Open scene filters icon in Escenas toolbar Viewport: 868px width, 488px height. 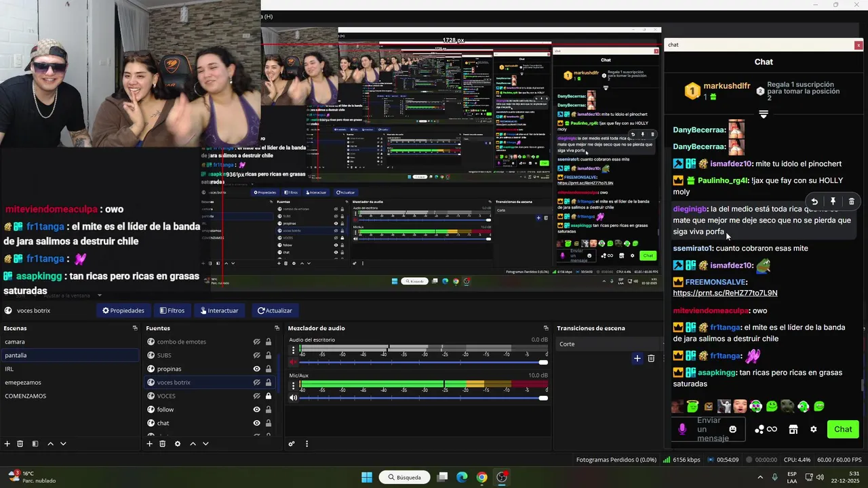pyautogui.click(x=35, y=444)
